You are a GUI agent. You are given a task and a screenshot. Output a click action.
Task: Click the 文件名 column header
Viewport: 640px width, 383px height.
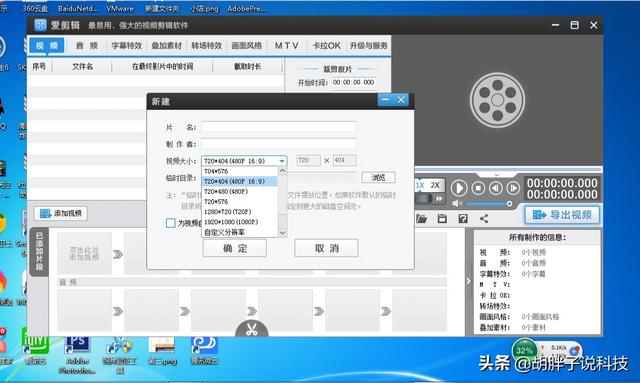82,66
